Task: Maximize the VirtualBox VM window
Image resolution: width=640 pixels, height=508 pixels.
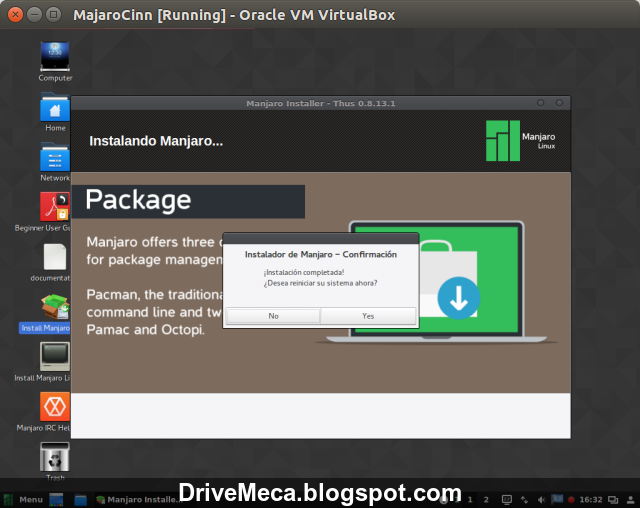Action: pos(53,15)
